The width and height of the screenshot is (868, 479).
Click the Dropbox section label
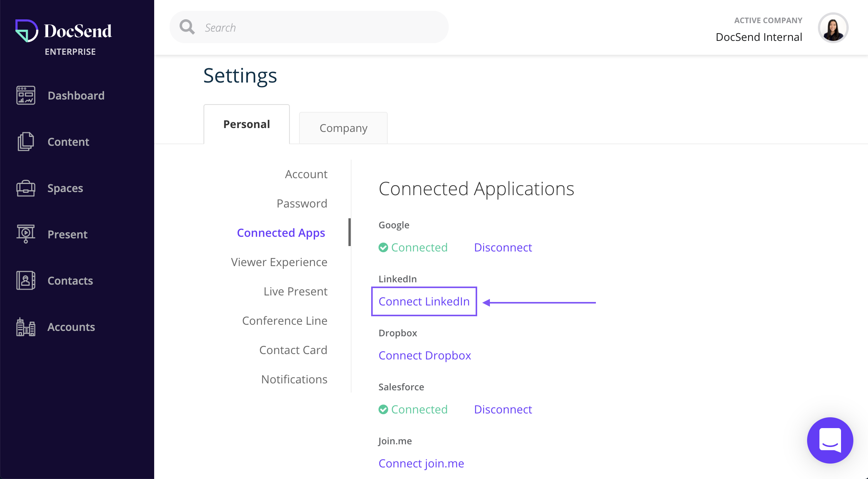pyautogui.click(x=398, y=333)
